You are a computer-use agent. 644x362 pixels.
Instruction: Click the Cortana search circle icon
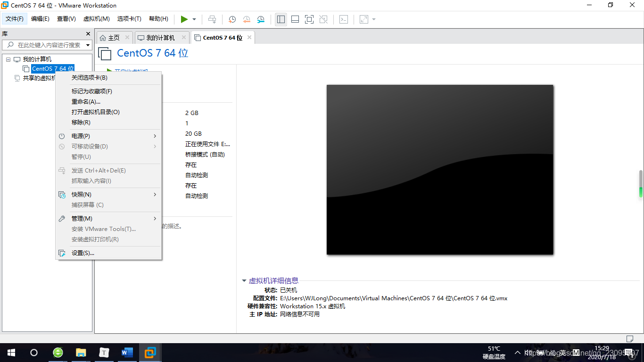tap(34, 353)
